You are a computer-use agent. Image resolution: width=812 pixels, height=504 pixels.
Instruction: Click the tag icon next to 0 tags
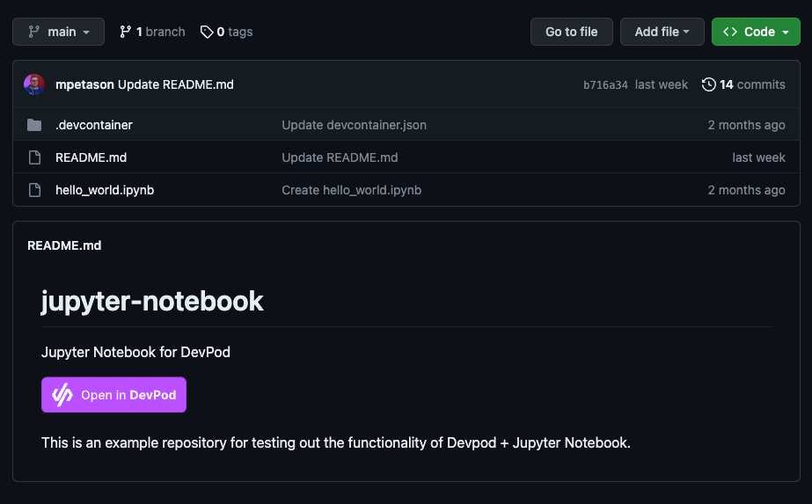click(x=207, y=33)
